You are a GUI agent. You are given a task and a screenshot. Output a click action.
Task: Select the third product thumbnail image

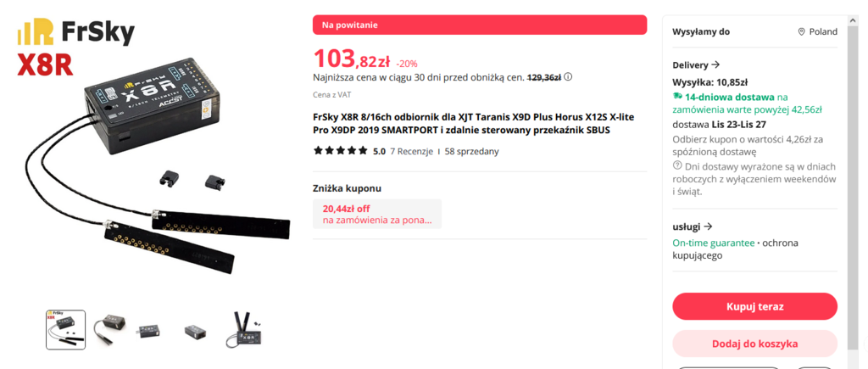(153, 329)
